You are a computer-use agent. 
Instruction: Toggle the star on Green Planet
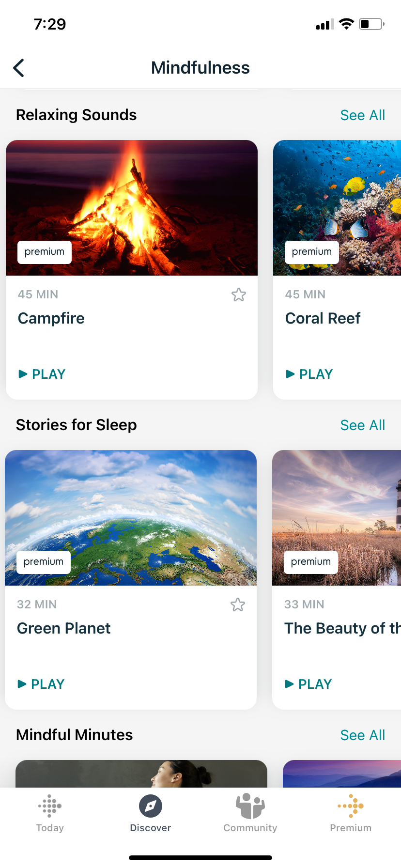click(x=237, y=604)
